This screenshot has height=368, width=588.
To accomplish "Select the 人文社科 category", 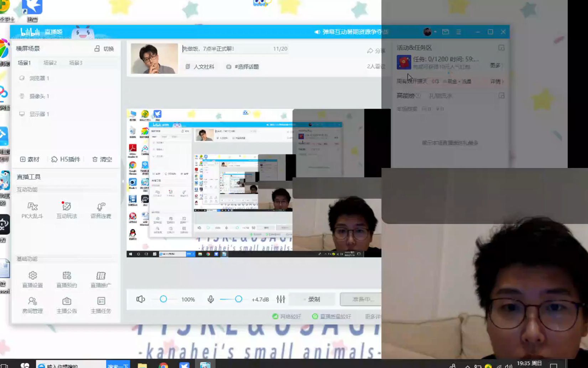I will coord(200,67).
